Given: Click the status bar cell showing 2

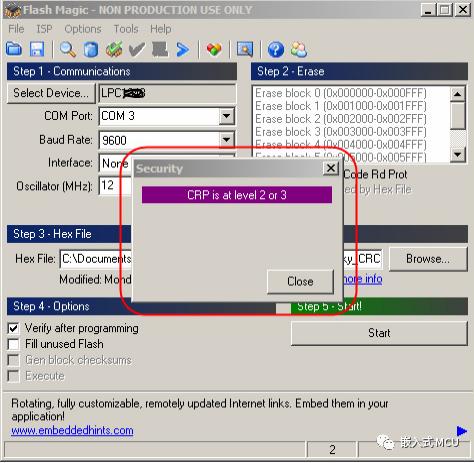Looking at the screenshot, I should coord(332,450).
